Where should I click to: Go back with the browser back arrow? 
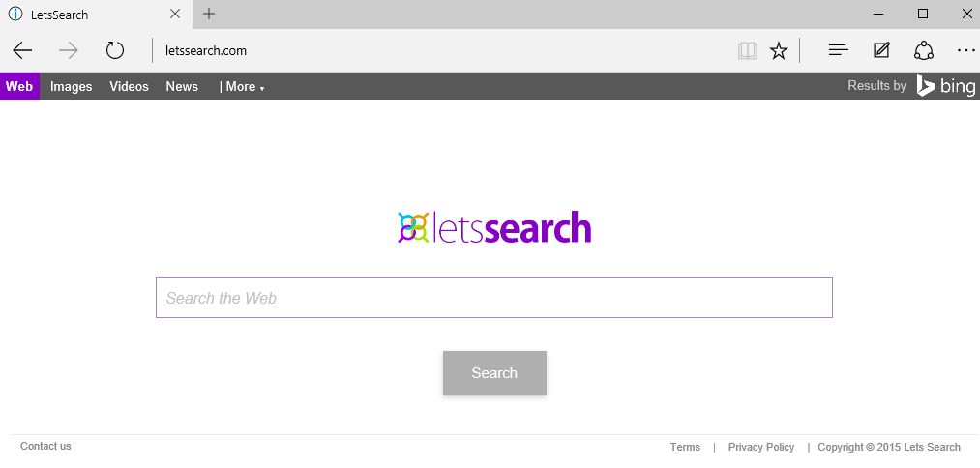[x=22, y=50]
